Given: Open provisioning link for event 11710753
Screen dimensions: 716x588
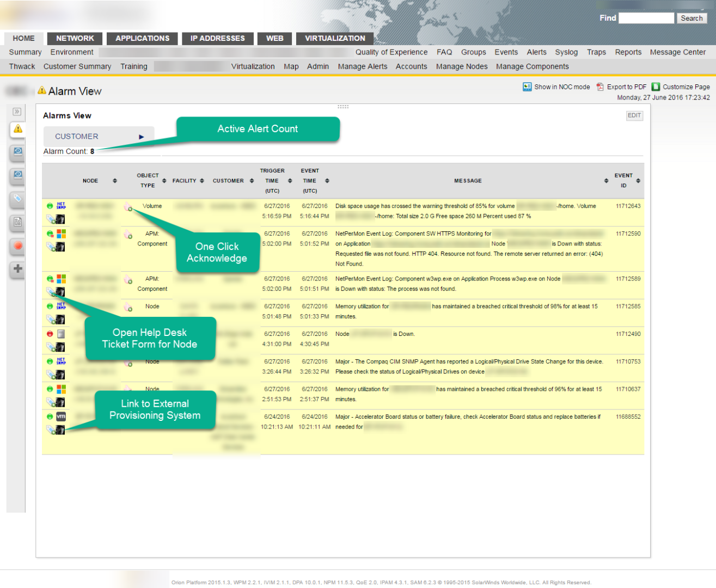Looking at the screenshot, I should tap(60, 375).
